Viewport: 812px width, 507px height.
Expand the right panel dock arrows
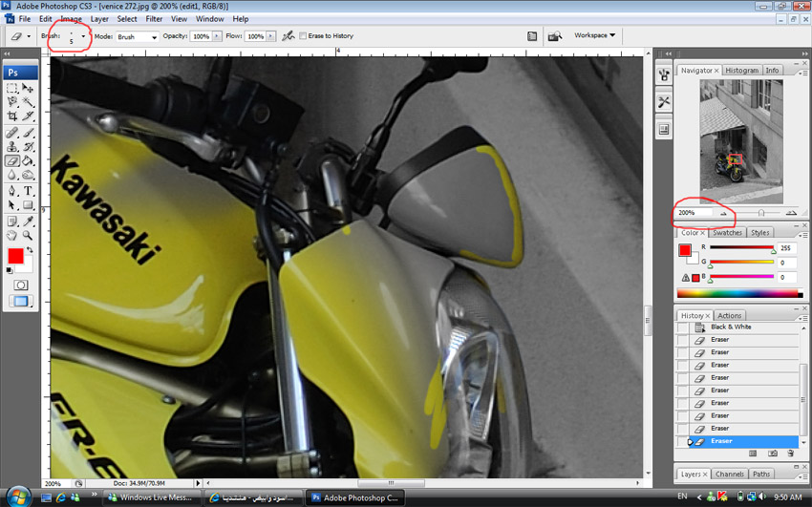804,53
